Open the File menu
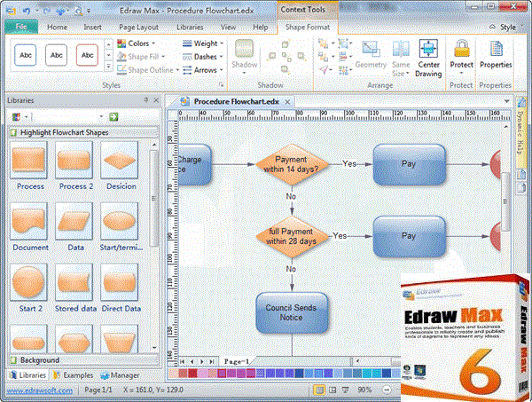532x402 pixels. click(x=21, y=28)
